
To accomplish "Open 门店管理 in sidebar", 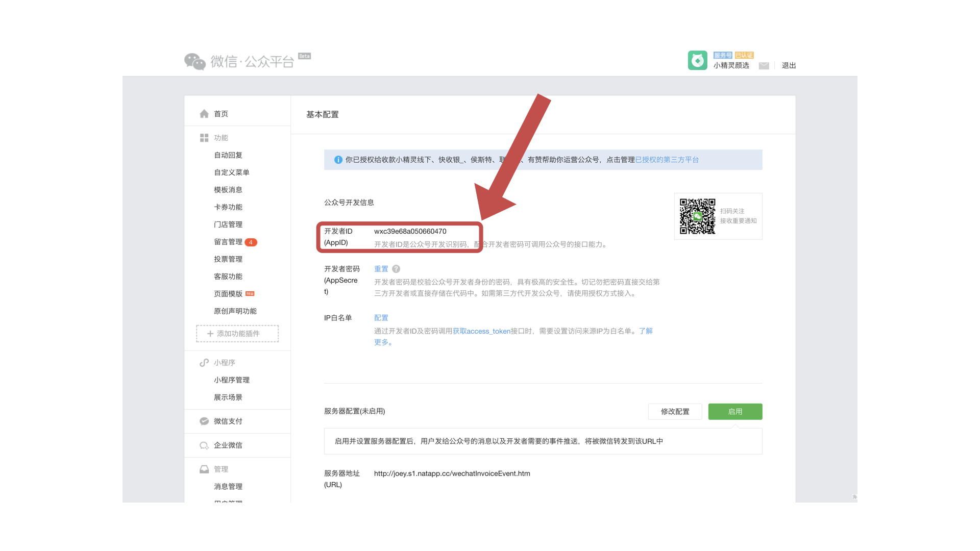I will [x=228, y=224].
